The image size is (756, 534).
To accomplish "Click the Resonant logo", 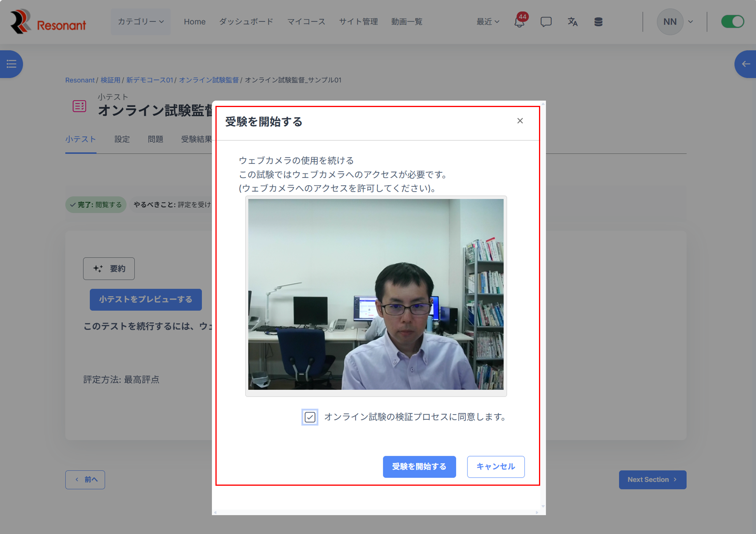I will [x=47, y=22].
